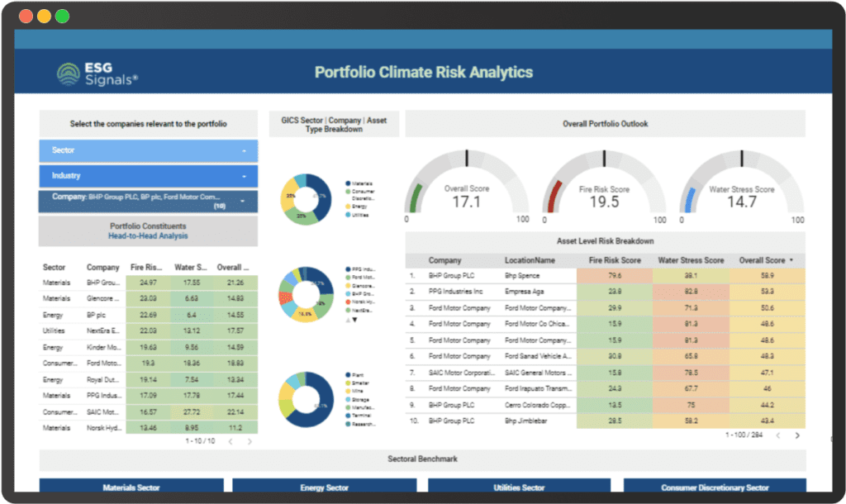Click the sector breakdown donut chart
Image resolution: width=846 pixels, height=504 pixels.
point(306,199)
